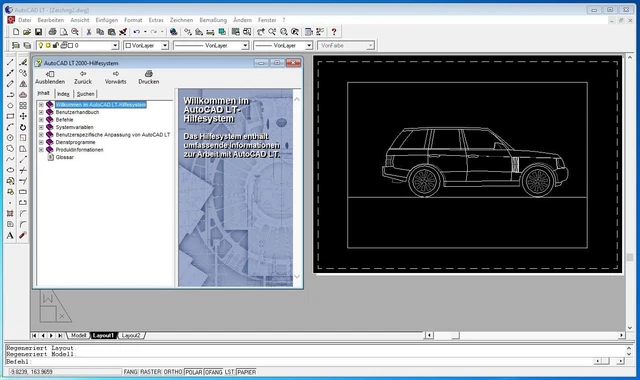Select Produktinformationen in help tree

[79, 150]
